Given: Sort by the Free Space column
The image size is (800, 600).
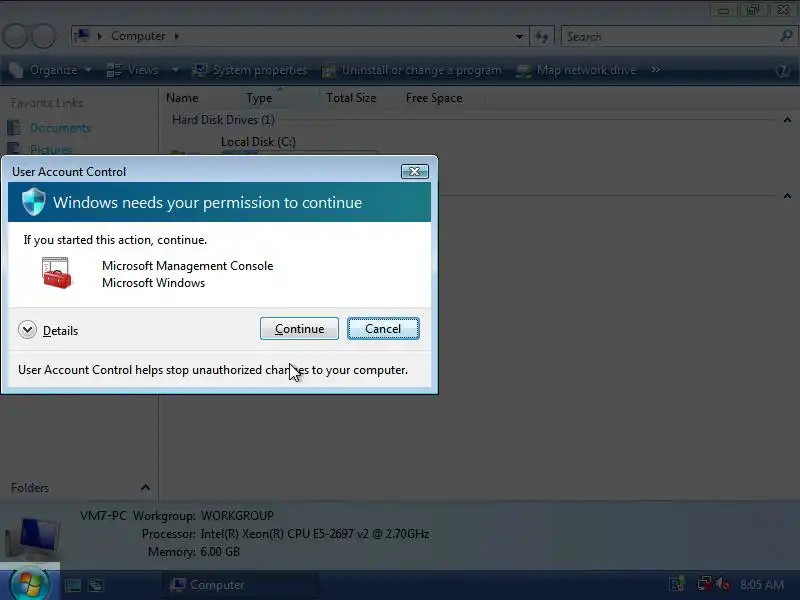Looking at the screenshot, I should [x=434, y=98].
